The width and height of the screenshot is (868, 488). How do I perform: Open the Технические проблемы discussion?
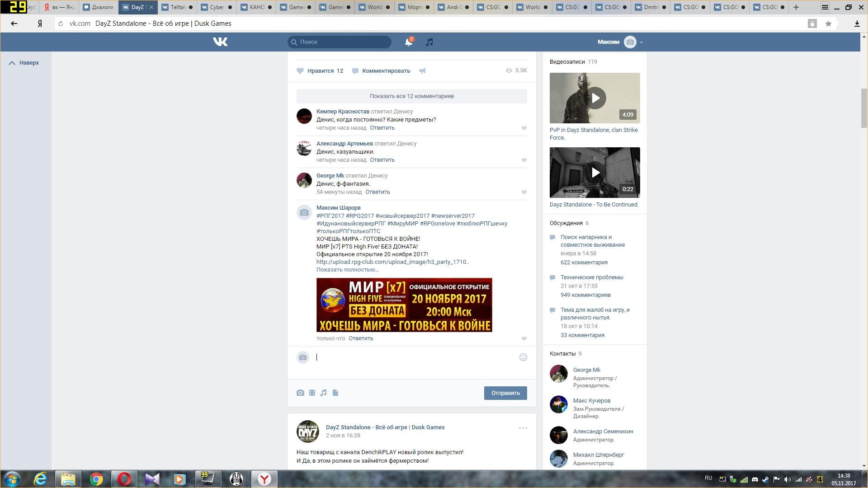click(x=592, y=277)
